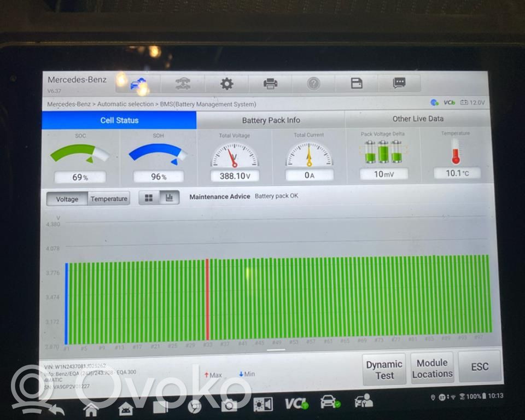
Task: Open the vehicle diagnostics car icon
Action: point(330,402)
